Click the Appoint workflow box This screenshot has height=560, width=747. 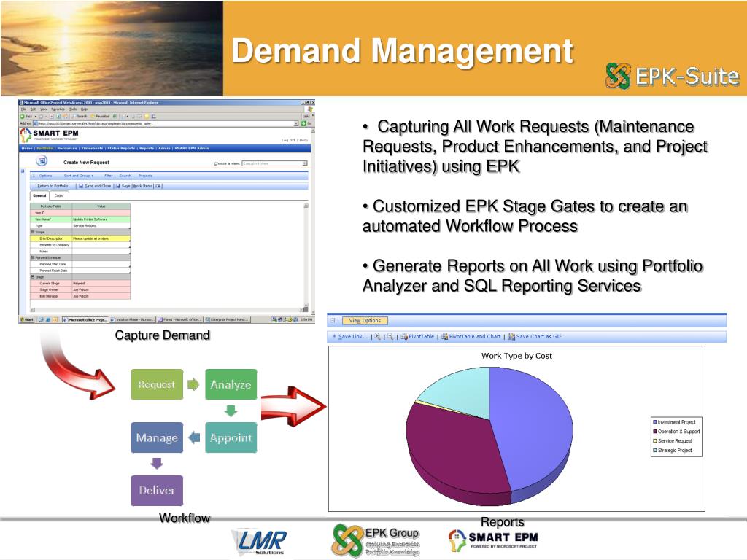tap(231, 437)
